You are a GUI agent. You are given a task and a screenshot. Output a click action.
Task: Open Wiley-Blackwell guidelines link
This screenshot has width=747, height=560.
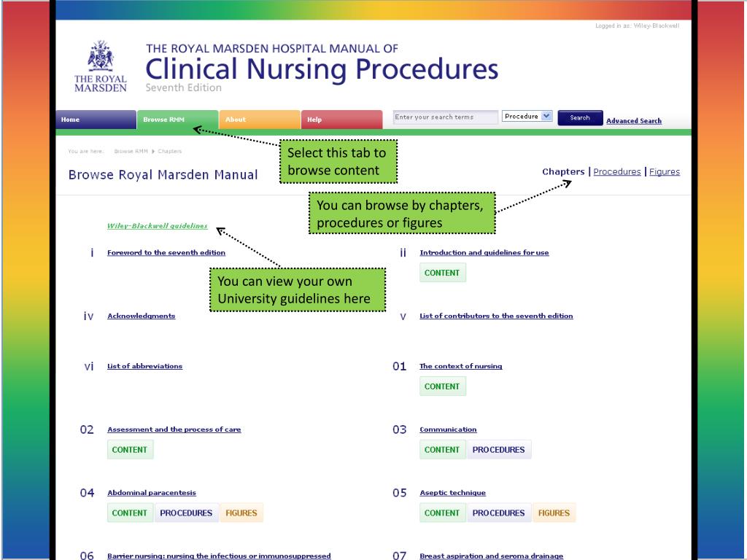158,226
